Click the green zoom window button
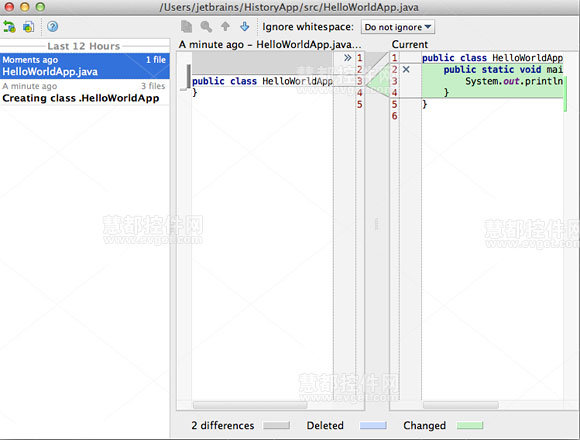This screenshot has height=440, width=580. 40,7
